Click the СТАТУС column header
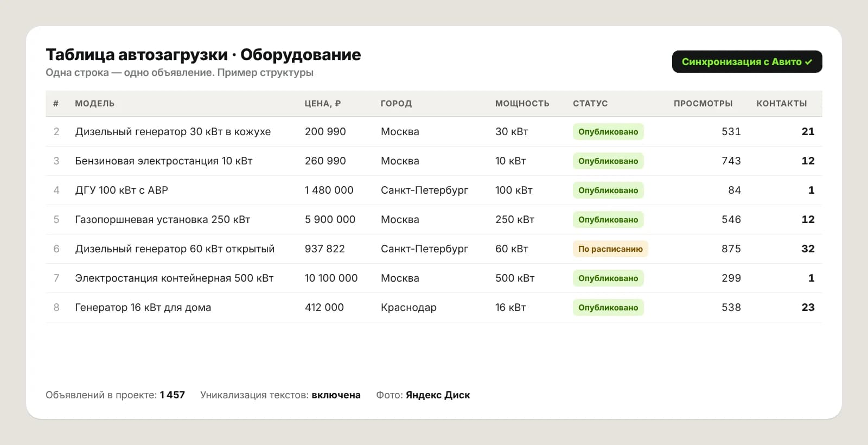The image size is (868, 445). click(x=590, y=104)
